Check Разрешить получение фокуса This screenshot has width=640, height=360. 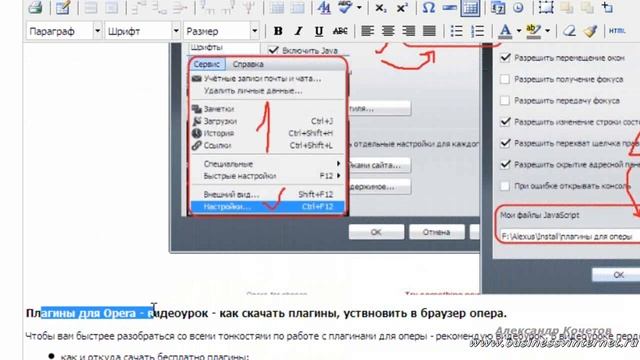(x=505, y=79)
